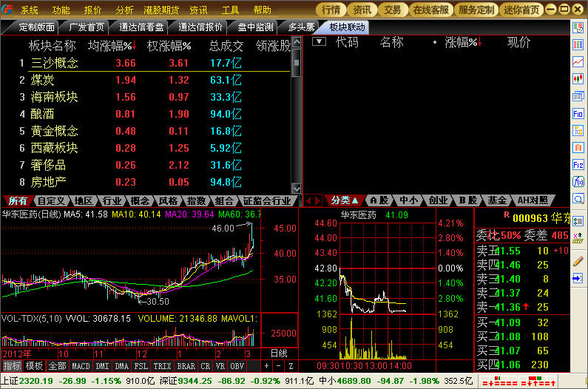Screen dimensions: 588x389
Task: Expand the 日线 period selector
Action: coord(278,353)
